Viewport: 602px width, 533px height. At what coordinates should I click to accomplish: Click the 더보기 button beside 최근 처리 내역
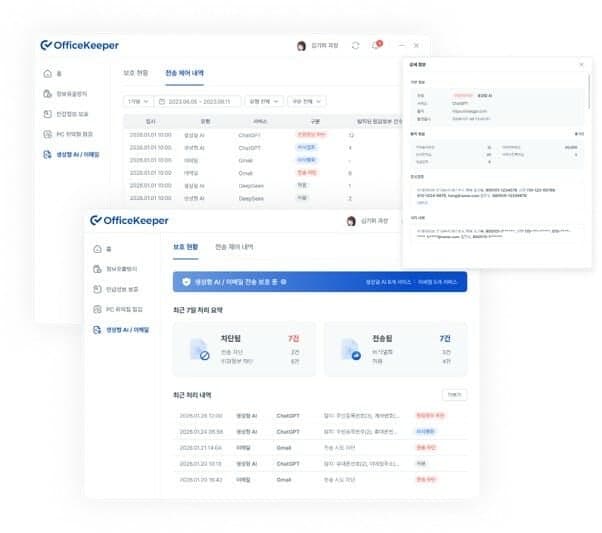pos(455,395)
